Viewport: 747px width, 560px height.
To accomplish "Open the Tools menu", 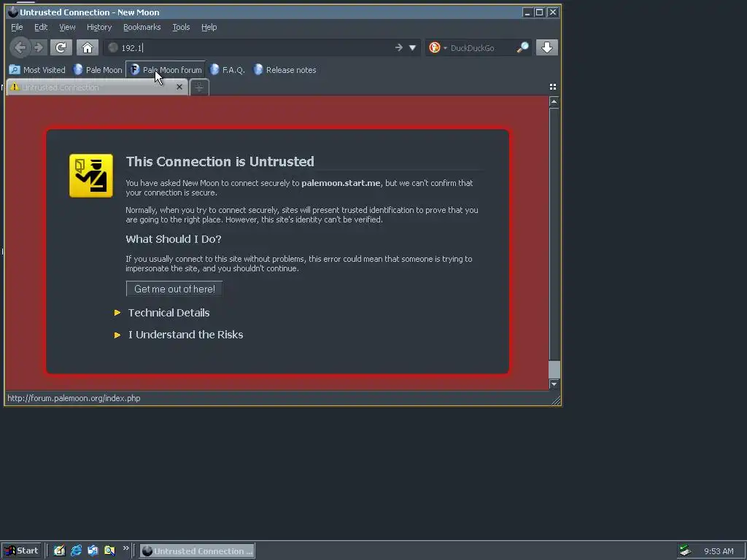I will click(x=181, y=27).
